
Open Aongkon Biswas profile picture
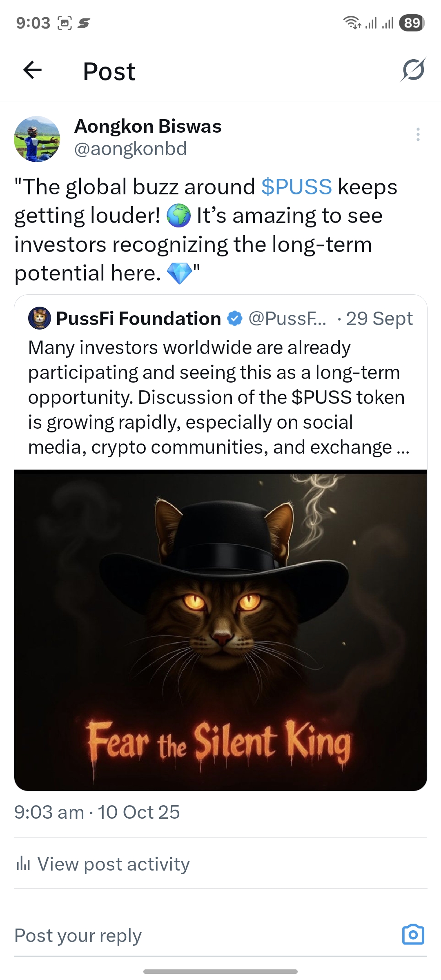click(37, 139)
